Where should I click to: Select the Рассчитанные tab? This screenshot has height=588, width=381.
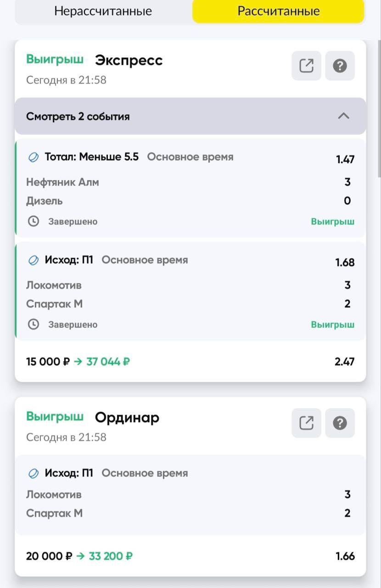click(278, 11)
